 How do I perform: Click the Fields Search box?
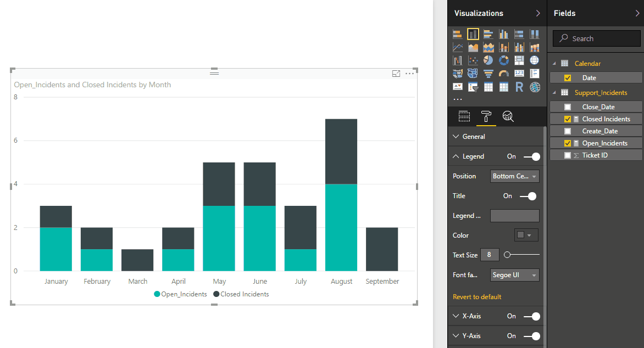click(x=596, y=38)
